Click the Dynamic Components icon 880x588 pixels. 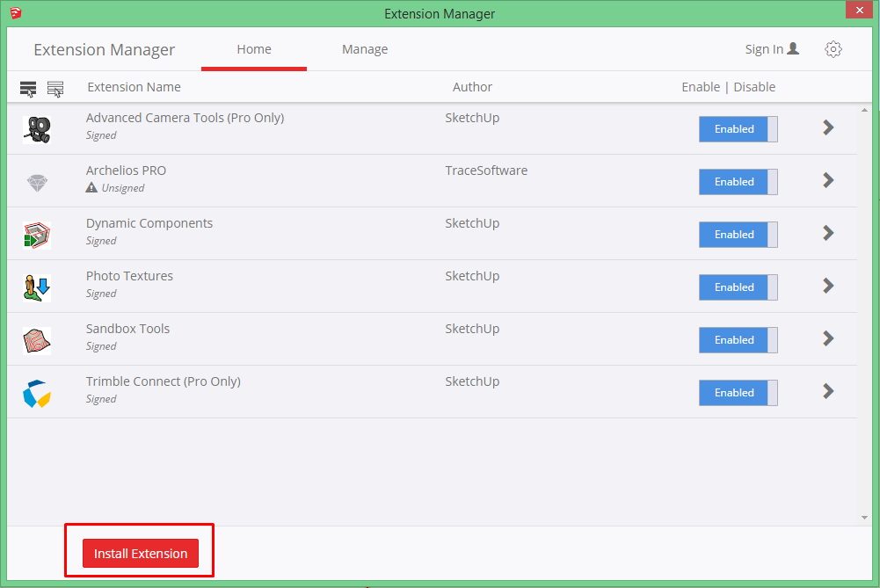coord(37,235)
